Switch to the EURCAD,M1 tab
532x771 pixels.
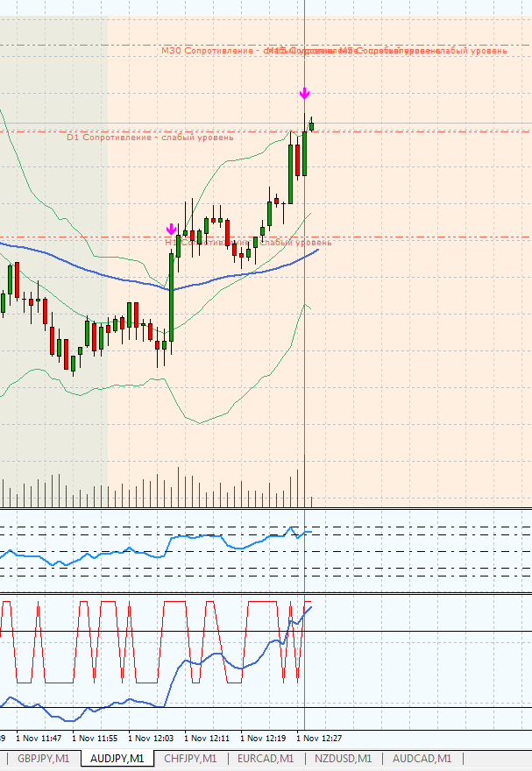click(265, 759)
